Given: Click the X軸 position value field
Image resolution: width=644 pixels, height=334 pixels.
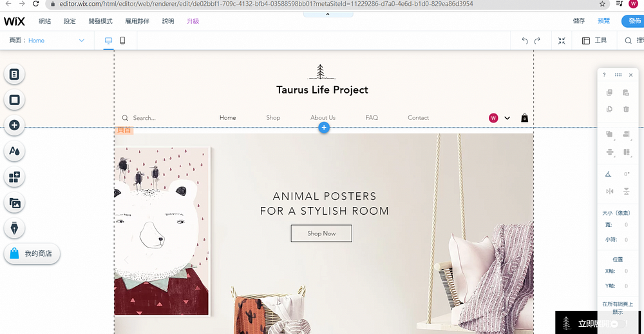Looking at the screenshot, I should tap(626, 271).
